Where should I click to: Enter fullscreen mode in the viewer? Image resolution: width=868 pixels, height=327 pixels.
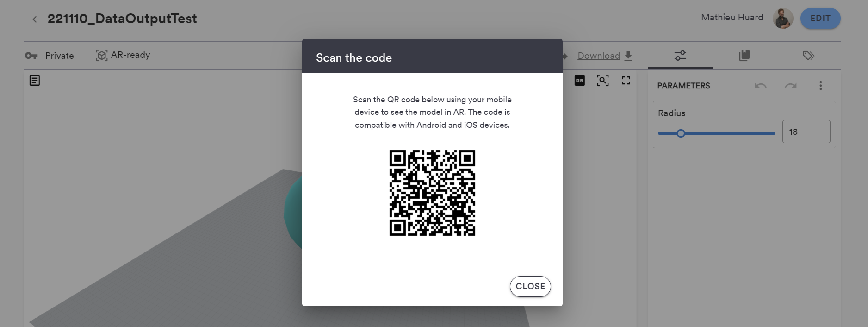[626, 81]
